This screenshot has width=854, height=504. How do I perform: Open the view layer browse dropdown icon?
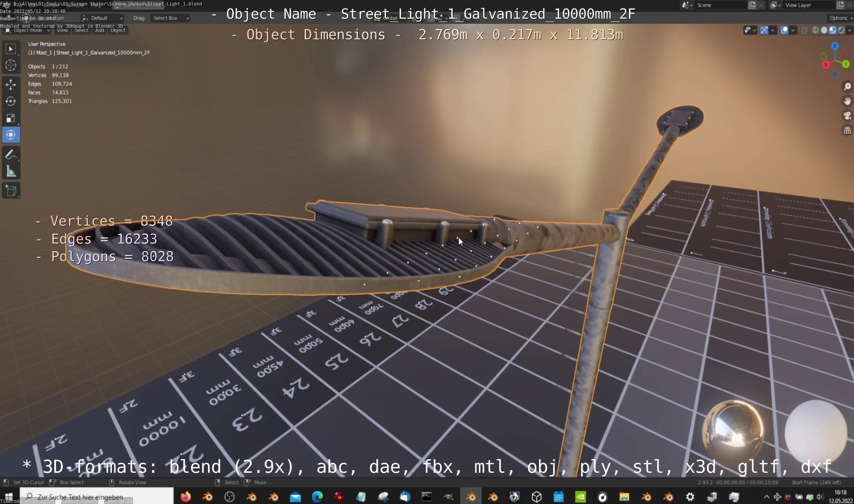tap(776, 5)
